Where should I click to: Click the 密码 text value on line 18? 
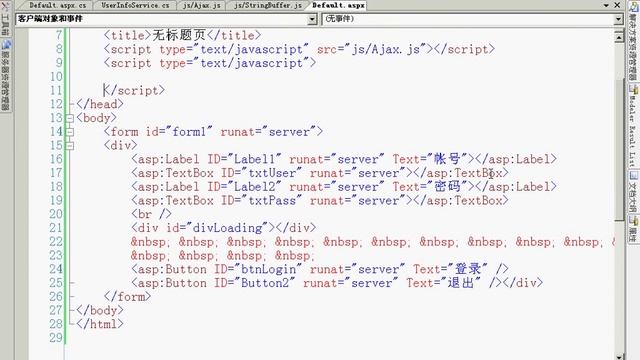tap(447, 187)
